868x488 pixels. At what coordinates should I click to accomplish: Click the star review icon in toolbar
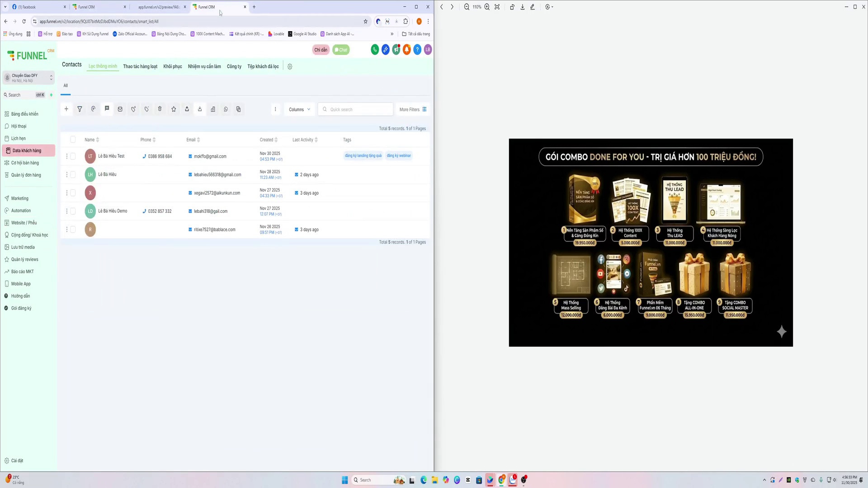[x=174, y=109]
